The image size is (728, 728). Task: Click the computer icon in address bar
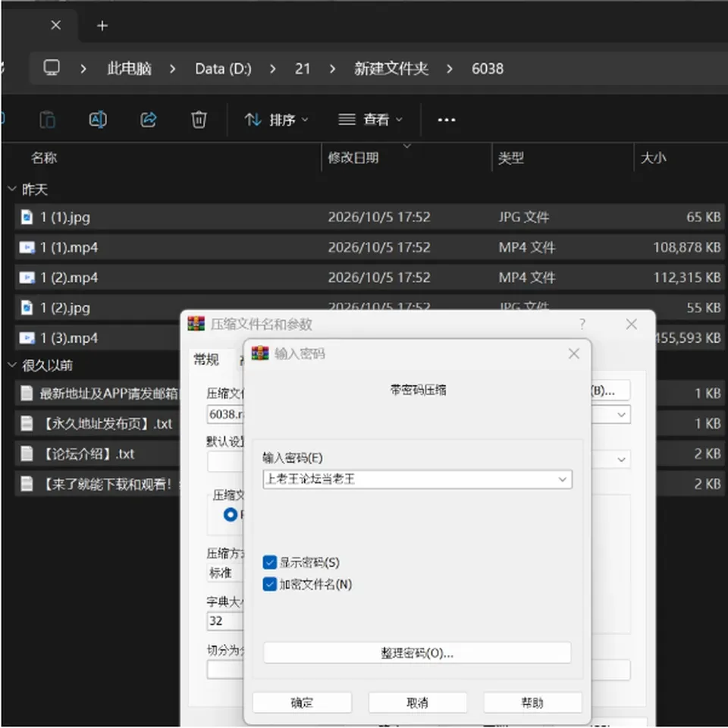pos(52,67)
